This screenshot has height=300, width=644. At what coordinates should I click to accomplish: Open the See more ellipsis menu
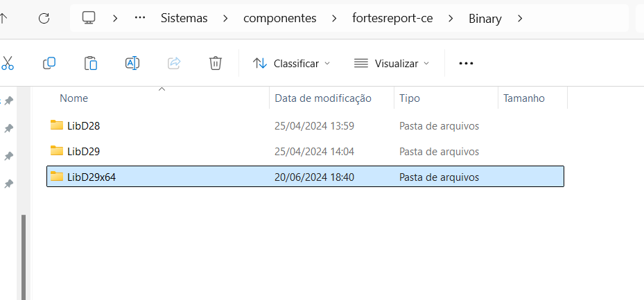[466, 64]
